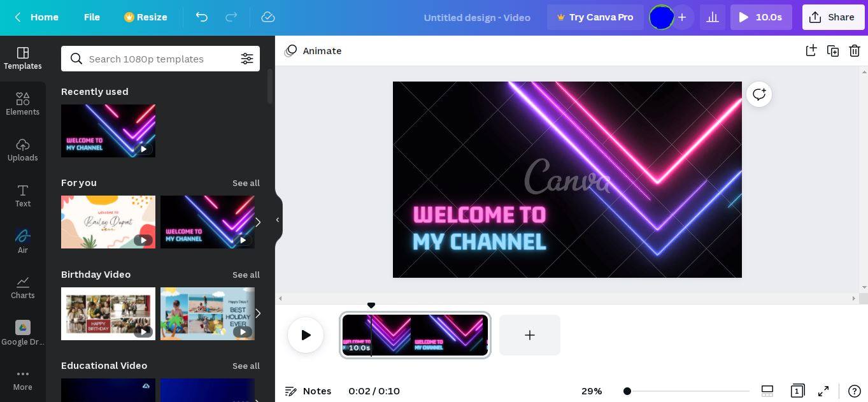Click the template panel vertical scrollbar
Image resolution: width=868 pixels, height=402 pixels.
270,87
